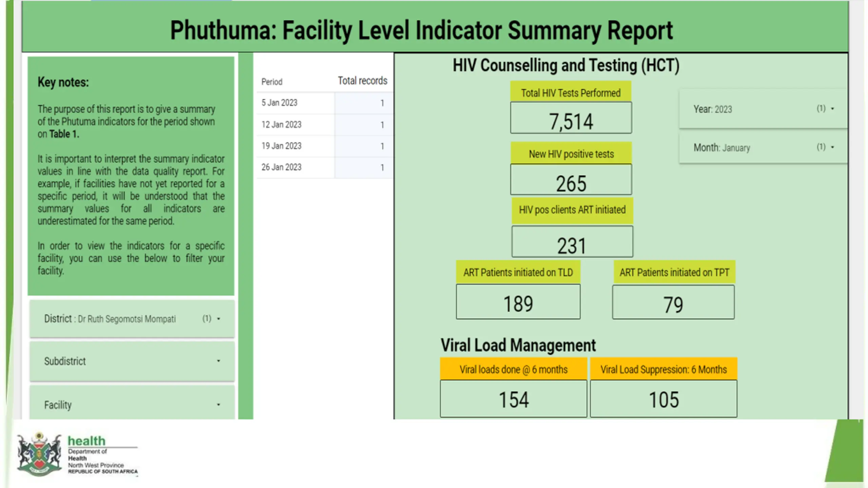Click total records value for 5 Jan 2023
Screen dimensions: 868x488
(x=382, y=103)
